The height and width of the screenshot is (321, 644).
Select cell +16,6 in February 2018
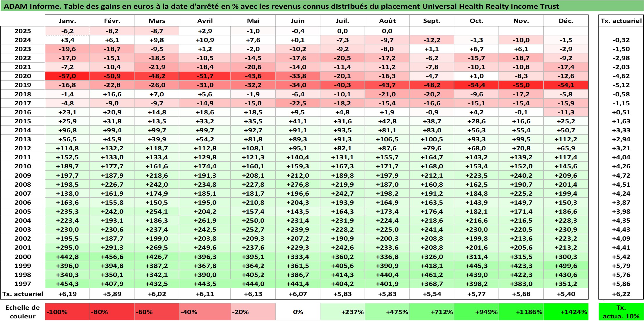click(112, 94)
